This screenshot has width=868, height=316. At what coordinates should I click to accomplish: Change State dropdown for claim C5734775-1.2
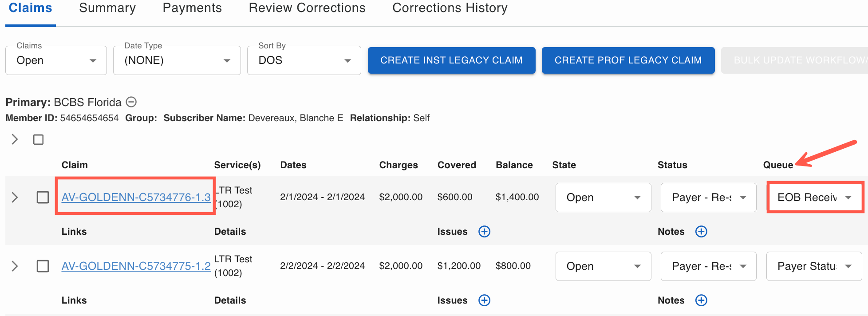(603, 266)
